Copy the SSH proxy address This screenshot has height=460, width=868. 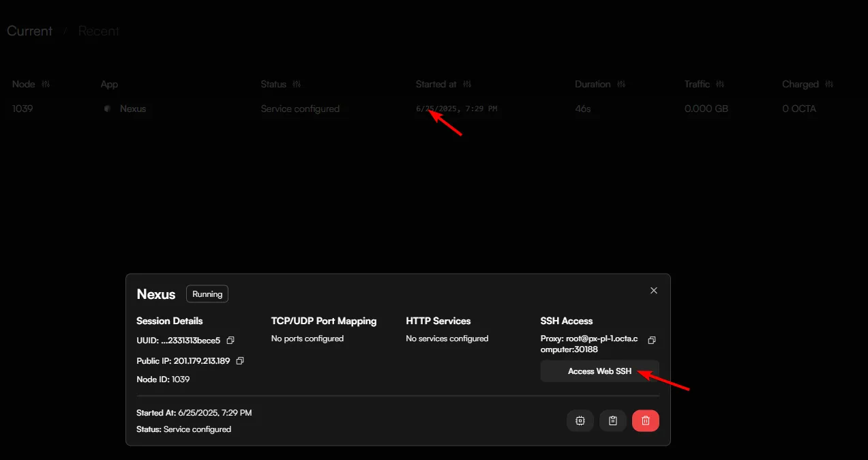pos(652,340)
